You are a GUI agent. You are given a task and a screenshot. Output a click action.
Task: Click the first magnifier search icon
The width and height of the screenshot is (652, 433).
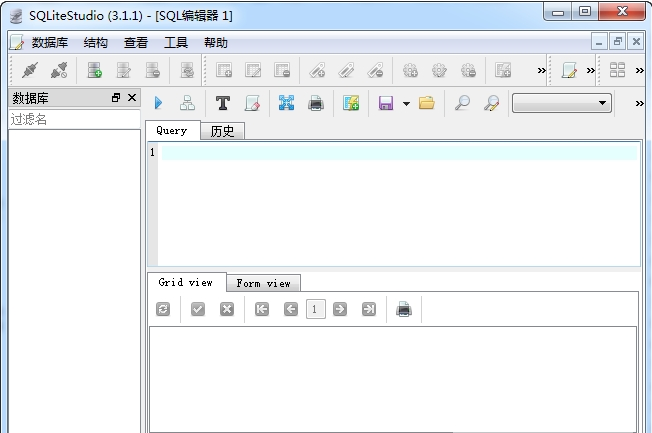point(461,103)
